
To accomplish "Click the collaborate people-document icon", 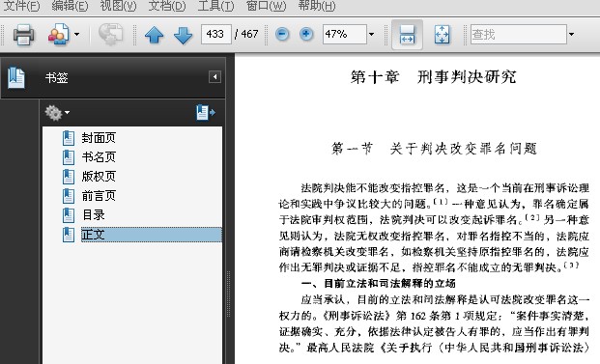I will 59,35.
